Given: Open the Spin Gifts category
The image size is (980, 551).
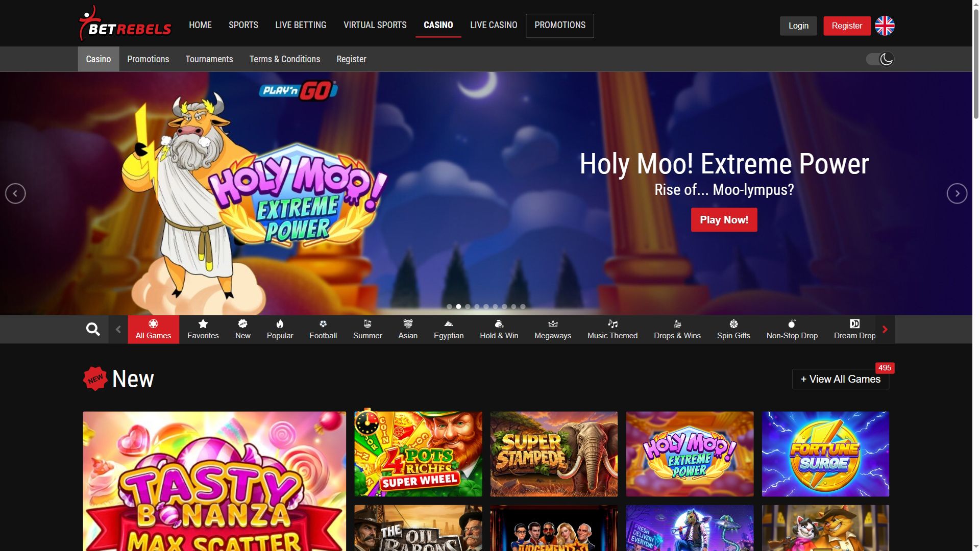Looking at the screenshot, I should [x=733, y=329].
